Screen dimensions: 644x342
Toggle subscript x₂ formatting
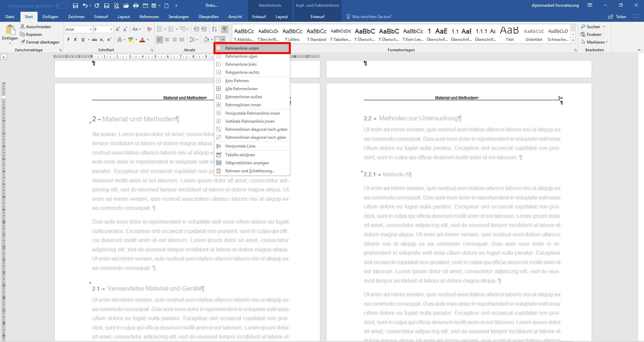[102, 40]
